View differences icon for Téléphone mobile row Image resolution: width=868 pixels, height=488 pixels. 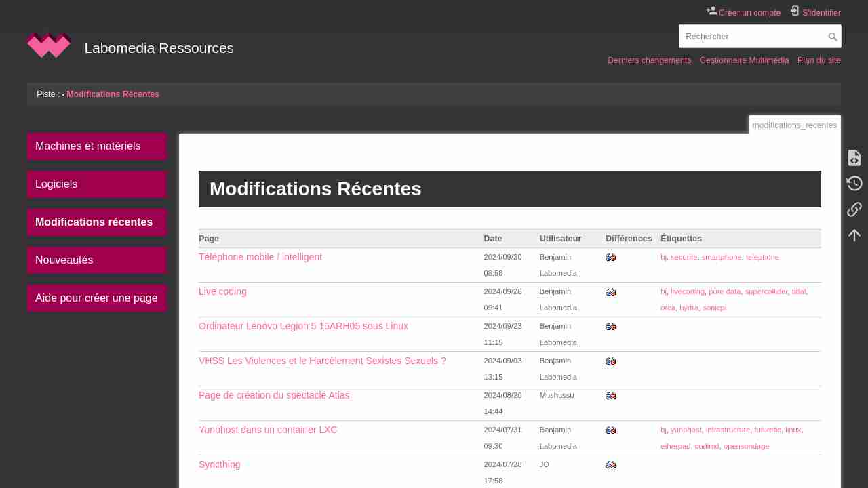610,258
